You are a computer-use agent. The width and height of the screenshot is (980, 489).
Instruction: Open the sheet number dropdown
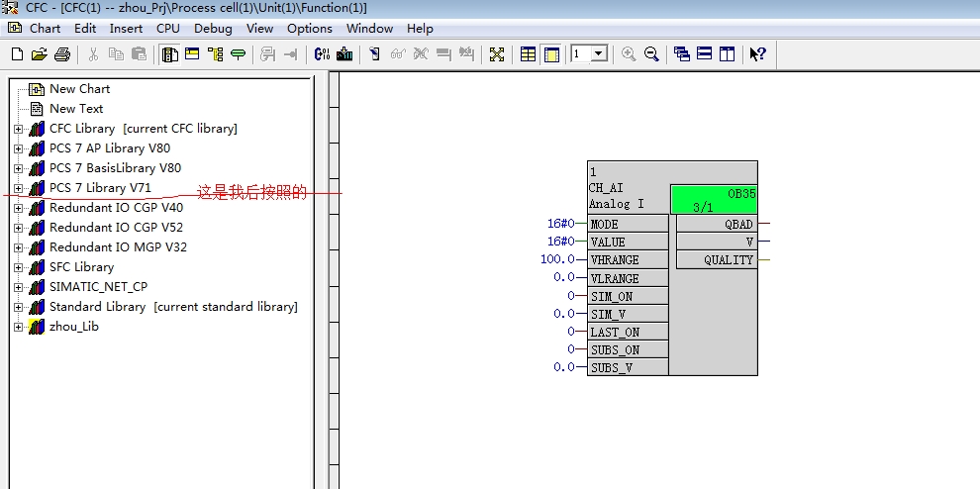pos(599,53)
